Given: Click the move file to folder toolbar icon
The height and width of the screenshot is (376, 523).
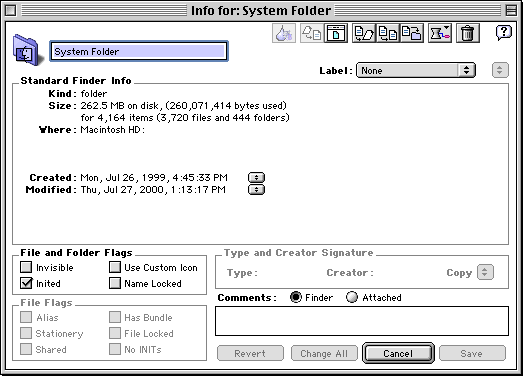Looking at the screenshot, I should click(x=412, y=33).
